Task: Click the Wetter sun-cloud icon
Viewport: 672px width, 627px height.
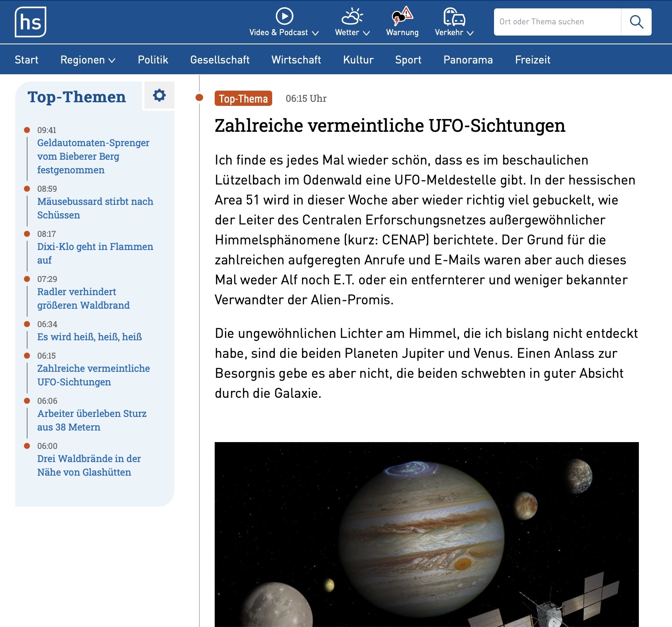Action: (x=352, y=16)
